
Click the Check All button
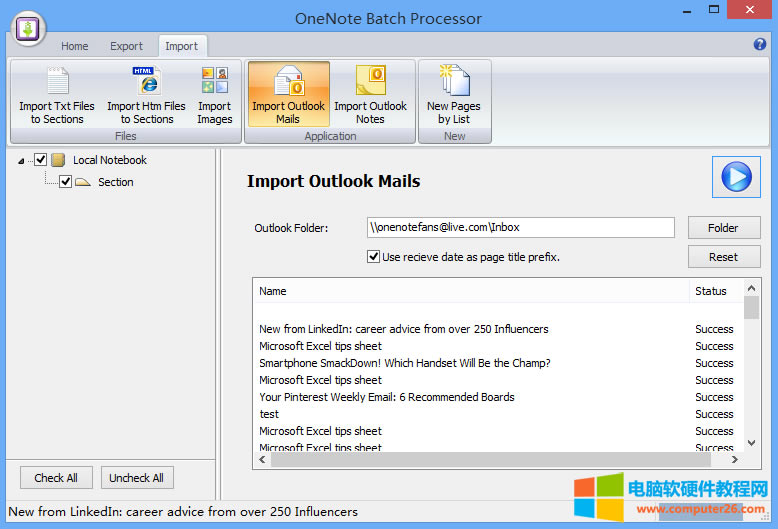[x=56, y=478]
